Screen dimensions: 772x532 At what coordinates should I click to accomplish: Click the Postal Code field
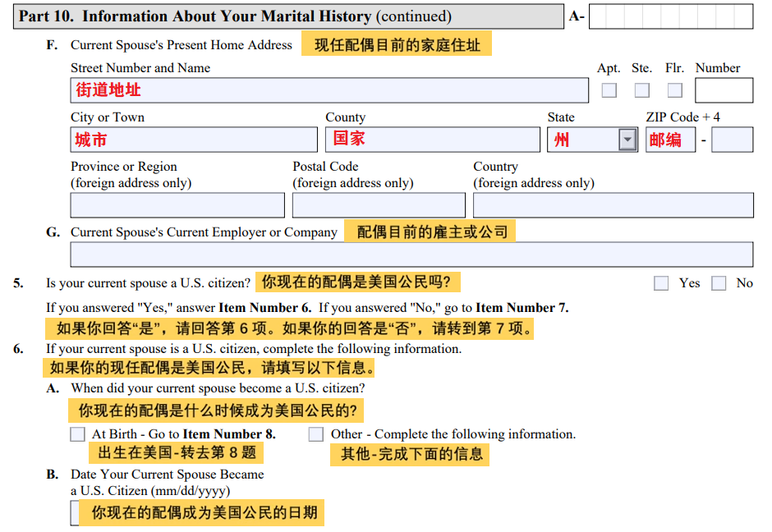(x=379, y=205)
